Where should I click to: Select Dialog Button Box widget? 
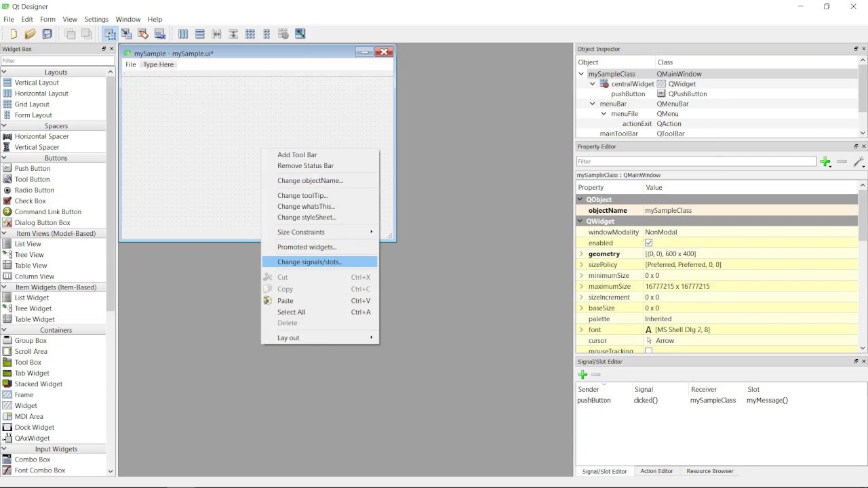click(x=37, y=222)
